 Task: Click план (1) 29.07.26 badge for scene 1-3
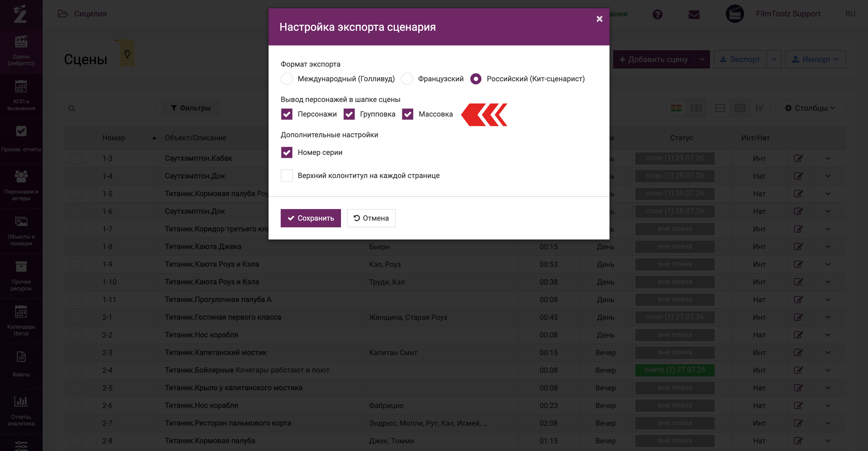675,158
